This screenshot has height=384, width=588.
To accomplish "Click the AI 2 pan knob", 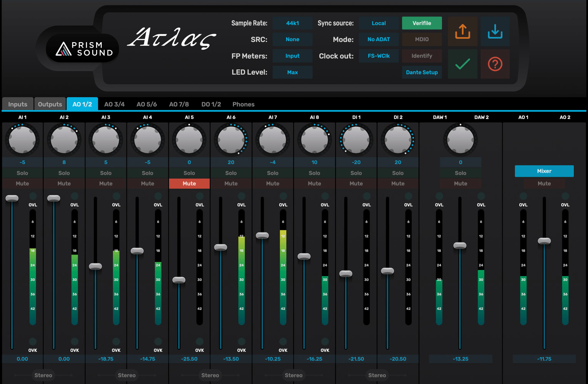I will click(64, 140).
